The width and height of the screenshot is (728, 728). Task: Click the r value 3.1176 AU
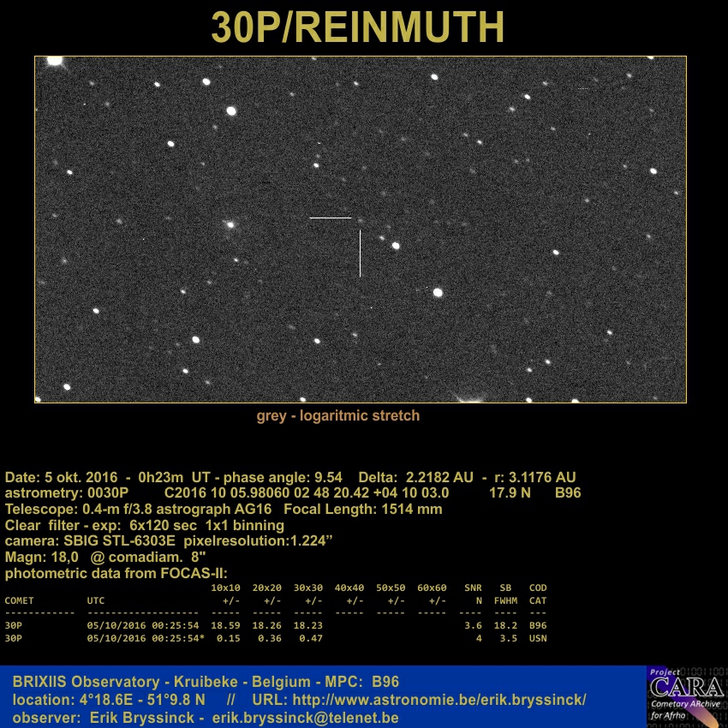click(x=542, y=477)
